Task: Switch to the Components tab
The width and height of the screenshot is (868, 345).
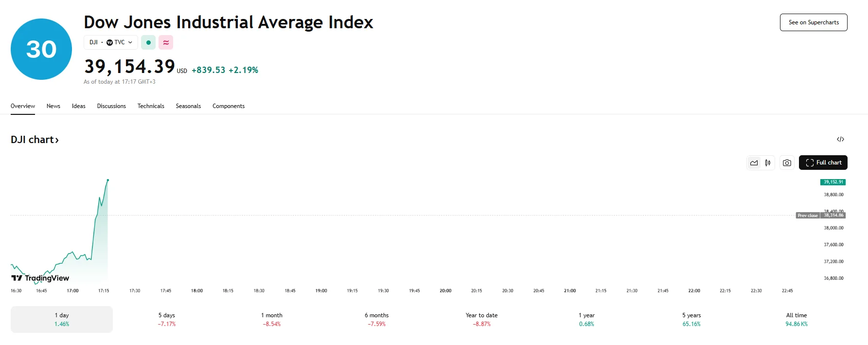Action: click(x=229, y=106)
